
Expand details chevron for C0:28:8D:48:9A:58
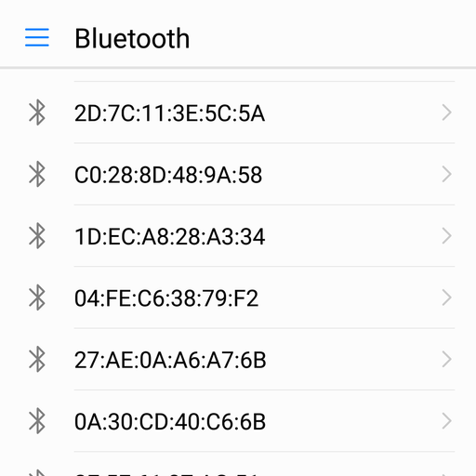click(x=446, y=174)
